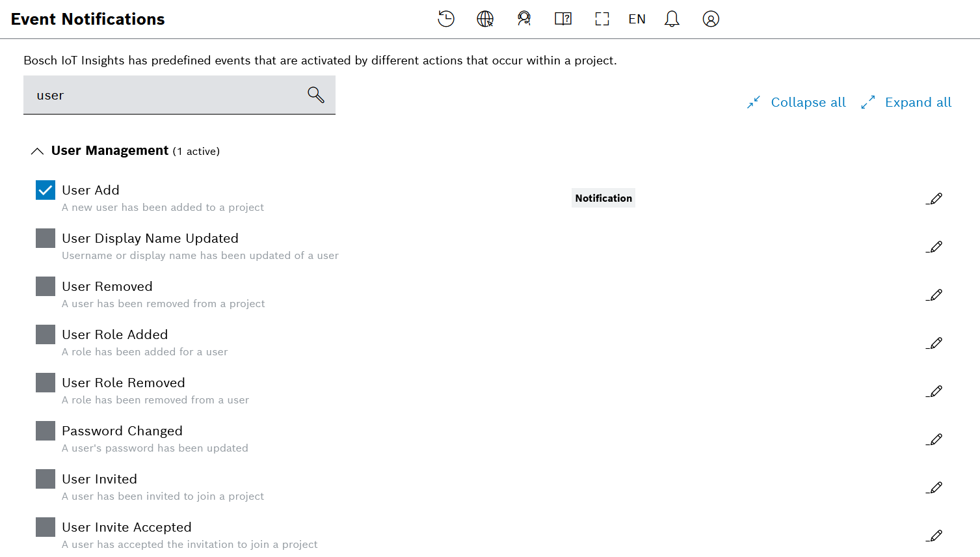Uncheck the User Add checkbox
The width and height of the screenshot is (980, 557).
pyautogui.click(x=46, y=190)
